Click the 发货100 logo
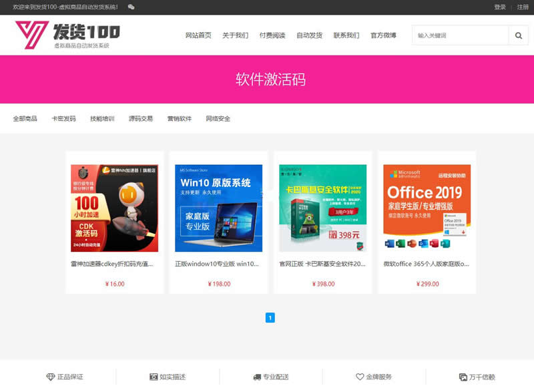This screenshot has width=534, height=392. click(x=67, y=35)
